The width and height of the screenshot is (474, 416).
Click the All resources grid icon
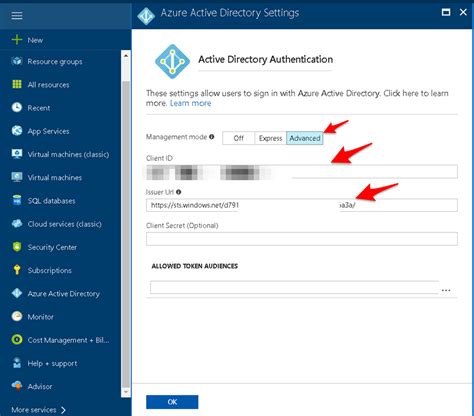click(17, 84)
